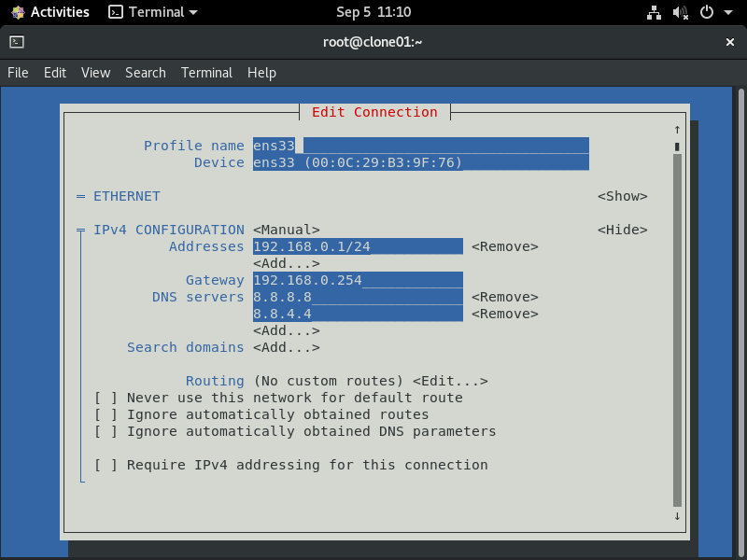This screenshot has height=560, width=747.
Task: Click the dialog scrollbar up arrow
Action: (x=677, y=130)
